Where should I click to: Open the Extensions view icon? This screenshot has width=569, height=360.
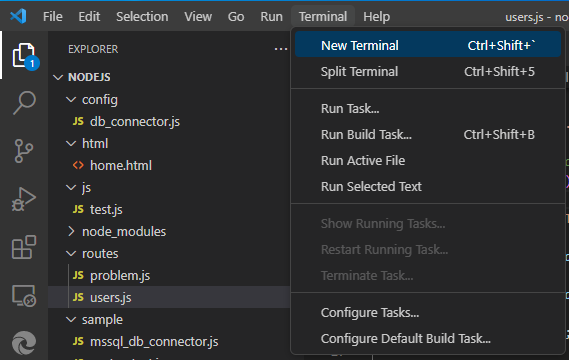tap(24, 247)
